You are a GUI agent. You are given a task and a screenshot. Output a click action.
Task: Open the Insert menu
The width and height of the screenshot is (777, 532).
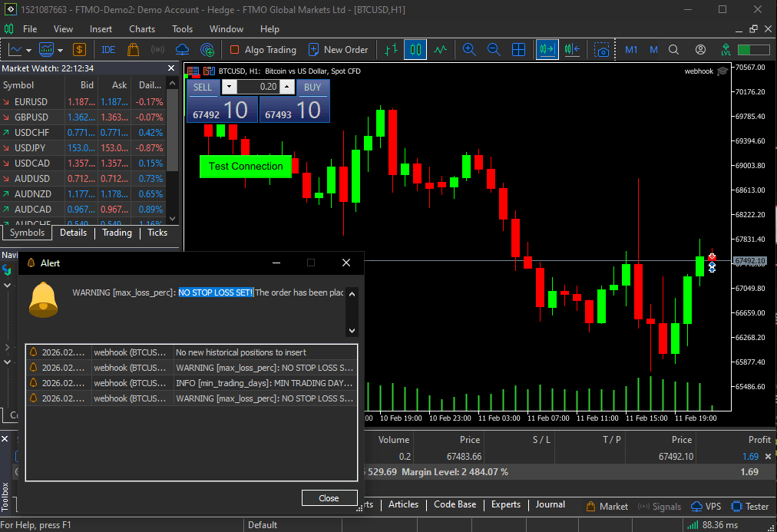coord(101,29)
